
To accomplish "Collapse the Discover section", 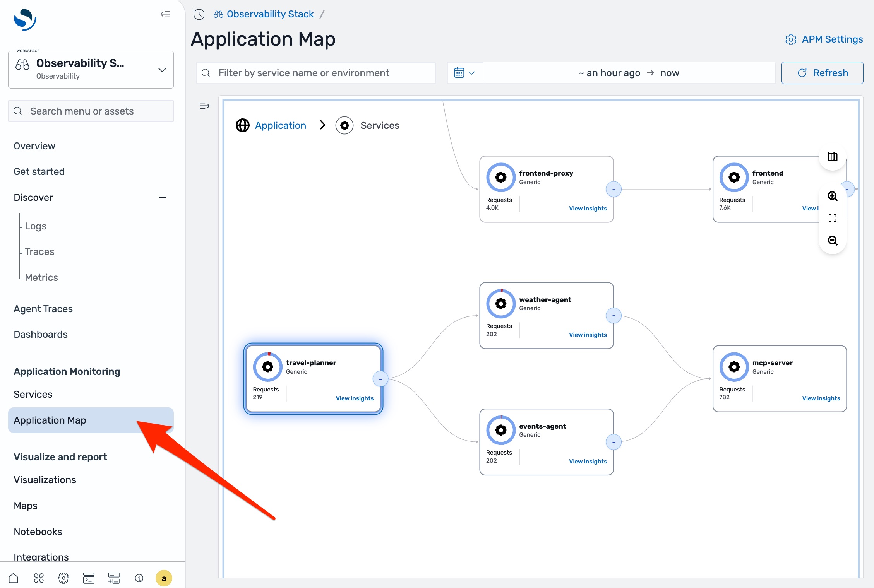I will (163, 197).
